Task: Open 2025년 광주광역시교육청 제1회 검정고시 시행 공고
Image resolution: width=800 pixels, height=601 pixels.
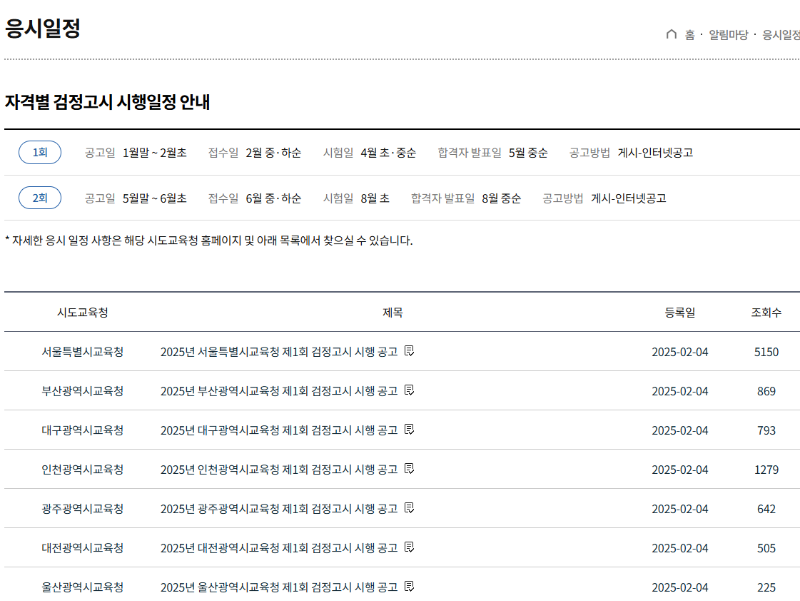Action: 279,509
